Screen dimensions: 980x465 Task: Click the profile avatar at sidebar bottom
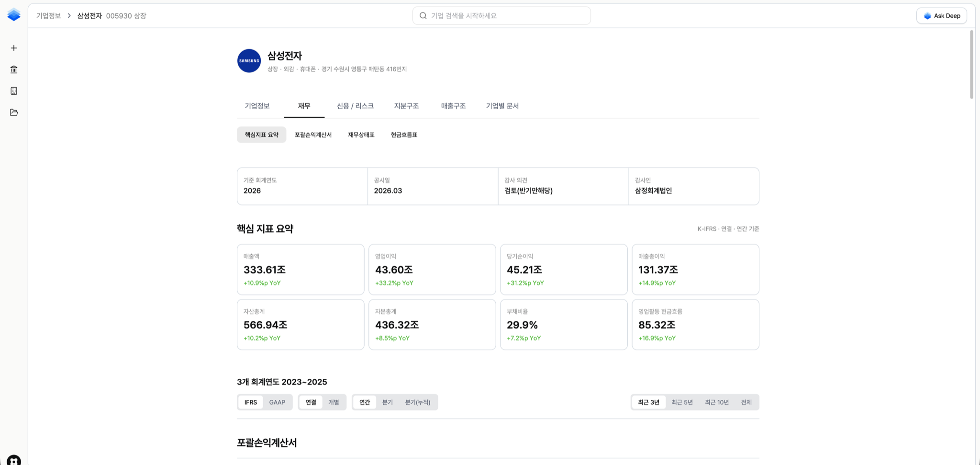(14, 460)
